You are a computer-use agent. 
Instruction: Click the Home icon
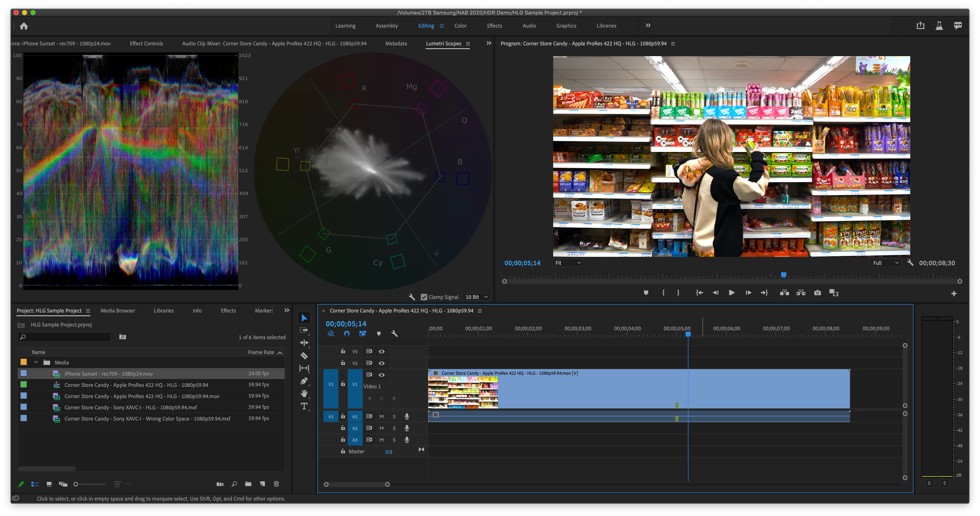coord(24,26)
